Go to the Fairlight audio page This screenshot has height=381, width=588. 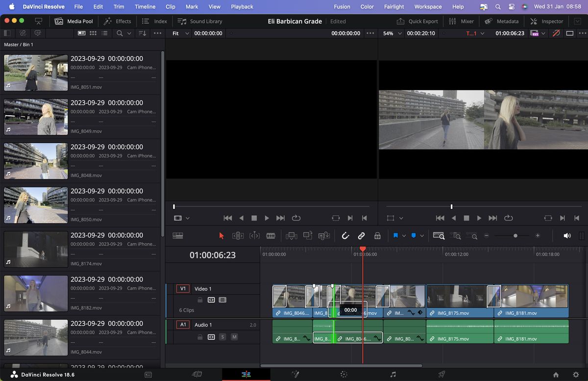pyautogui.click(x=392, y=374)
